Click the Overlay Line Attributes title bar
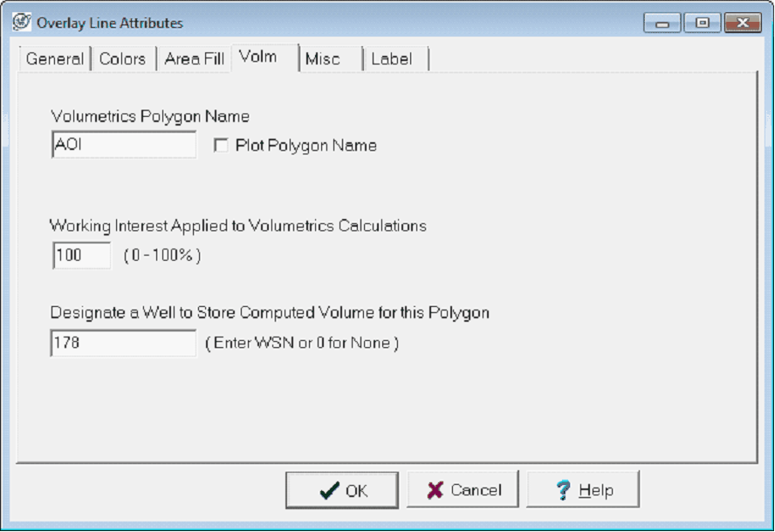This screenshot has width=775, height=532. click(349, 23)
